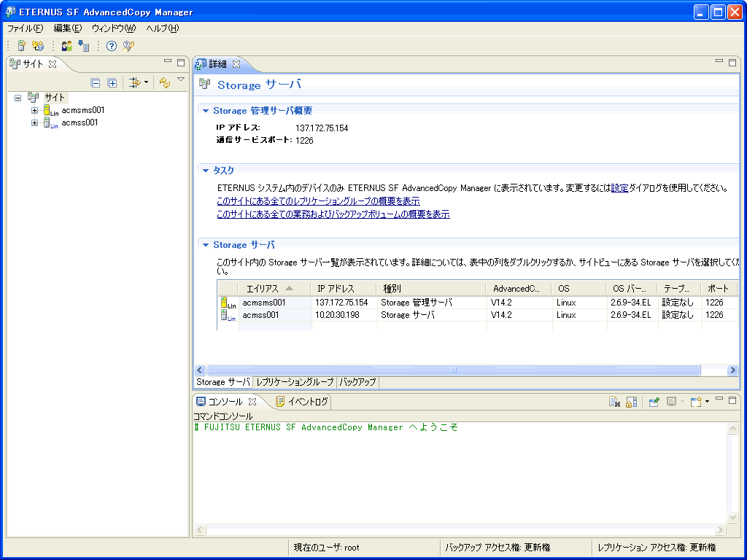
Task: Expand the acmsms001 tree node
Action: click(x=34, y=111)
